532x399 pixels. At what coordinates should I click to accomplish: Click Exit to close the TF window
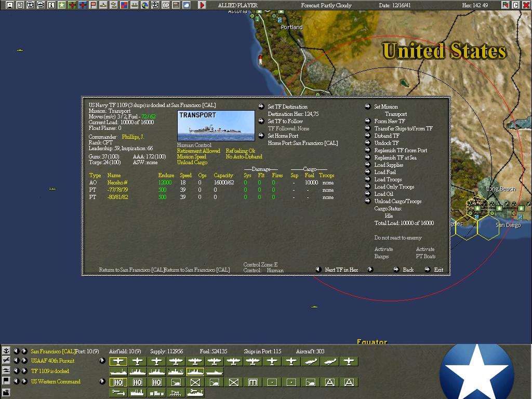point(438,270)
